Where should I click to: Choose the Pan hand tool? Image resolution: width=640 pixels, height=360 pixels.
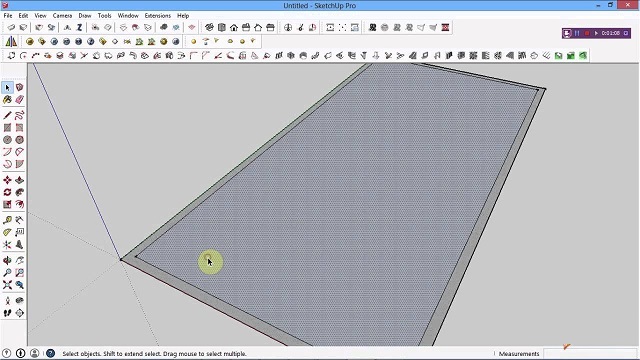click(19, 260)
